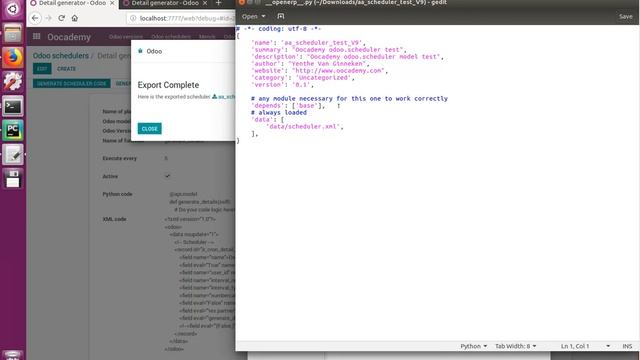Image resolution: width=640 pixels, height=360 pixels.
Task: Click the 'version': '0.1' line in gedit
Action: (x=282, y=84)
